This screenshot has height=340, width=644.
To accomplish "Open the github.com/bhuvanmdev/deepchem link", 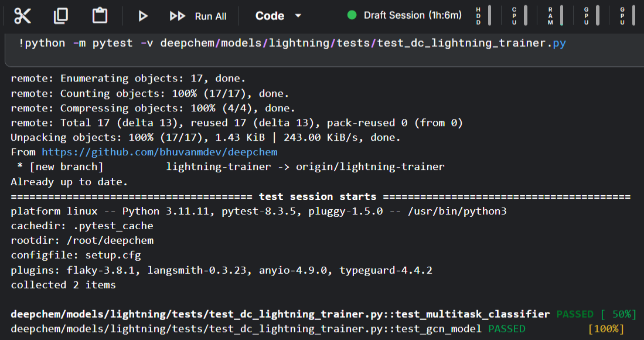I will click(x=159, y=152).
